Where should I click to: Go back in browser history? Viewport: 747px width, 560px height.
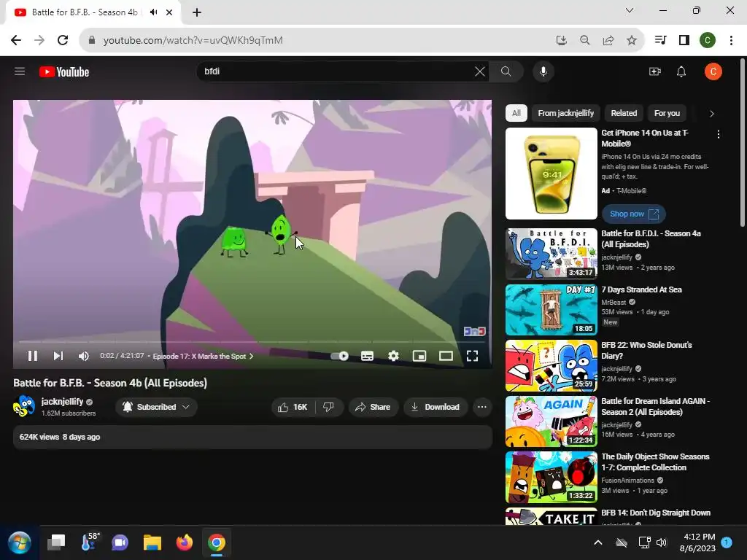pyautogui.click(x=16, y=40)
